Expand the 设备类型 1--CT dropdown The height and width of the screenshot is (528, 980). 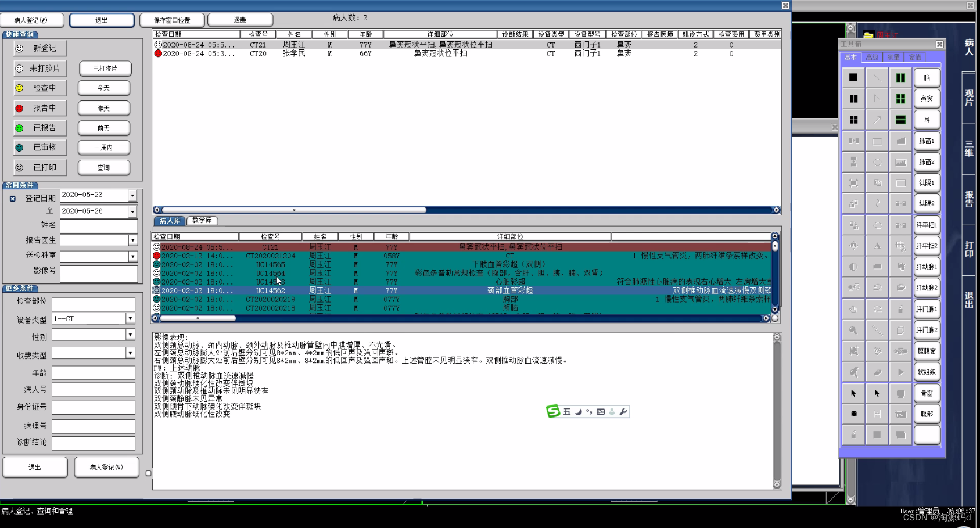pyautogui.click(x=130, y=318)
